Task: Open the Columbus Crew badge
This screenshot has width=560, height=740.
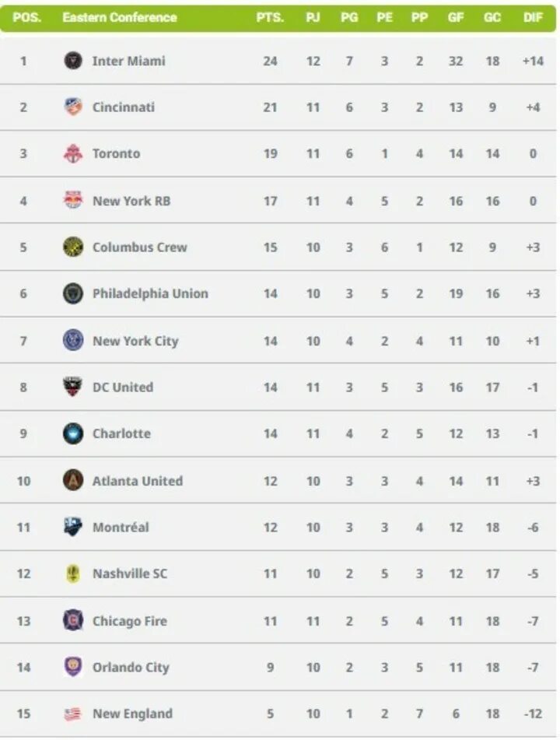Action: click(73, 247)
